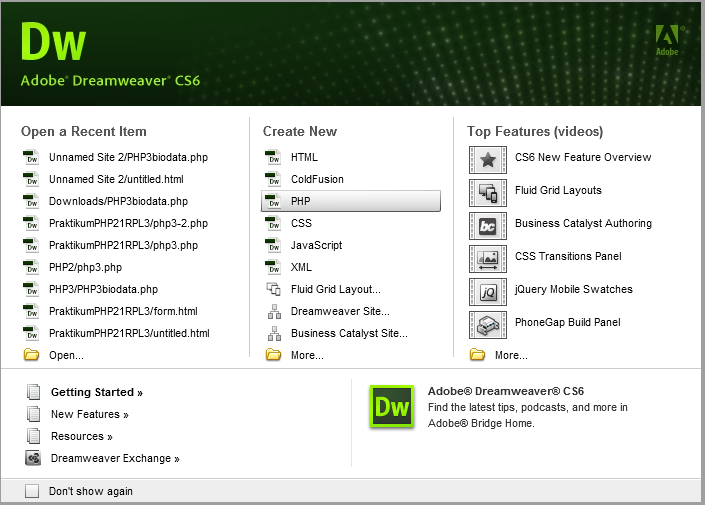Open More... under Top Features
Viewport: 705px width, 505px height.
511,355
